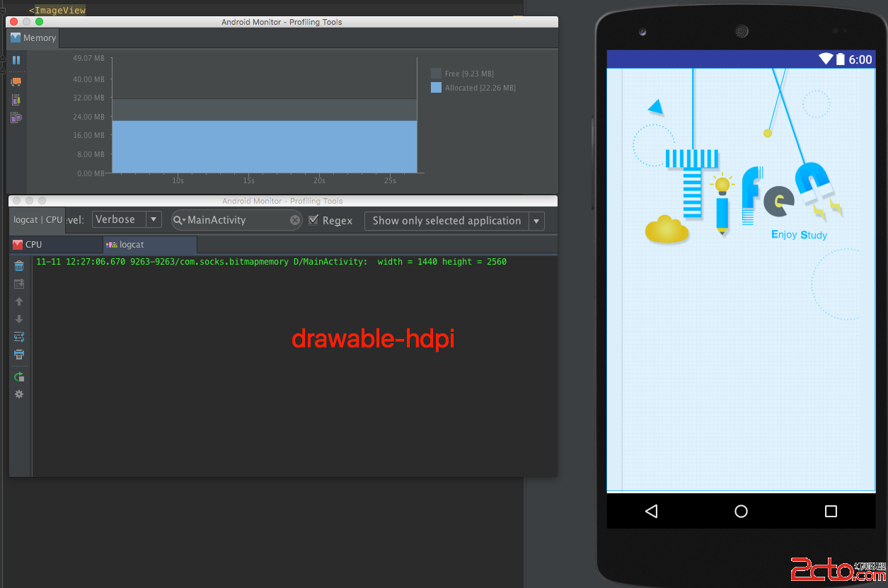Go to previous stack trace up arrow

(x=19, y=301)
